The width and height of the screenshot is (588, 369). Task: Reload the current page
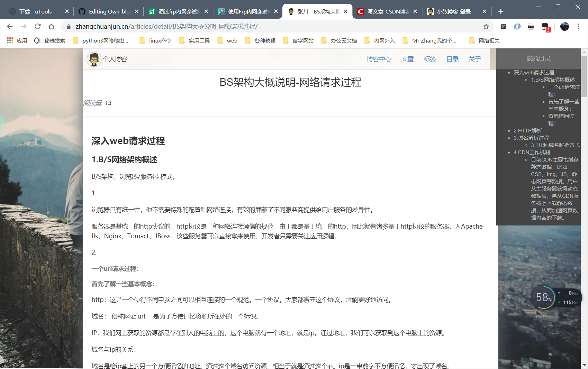tap(37, 26)
